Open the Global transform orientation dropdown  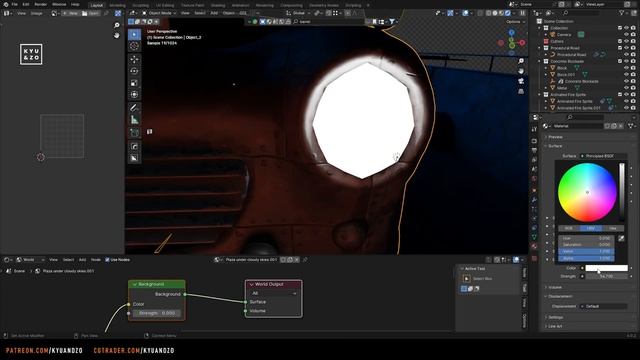click(x=298, y=13)
